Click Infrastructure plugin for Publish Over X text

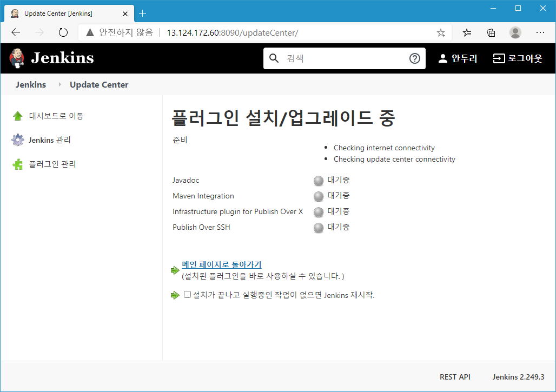(237, 211)
